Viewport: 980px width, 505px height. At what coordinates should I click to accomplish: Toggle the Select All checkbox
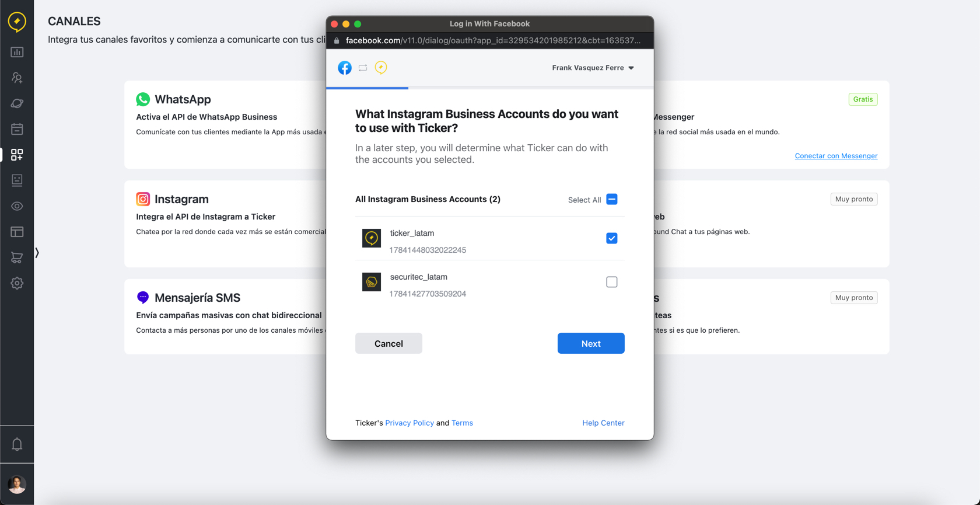[x=612, y=199]
